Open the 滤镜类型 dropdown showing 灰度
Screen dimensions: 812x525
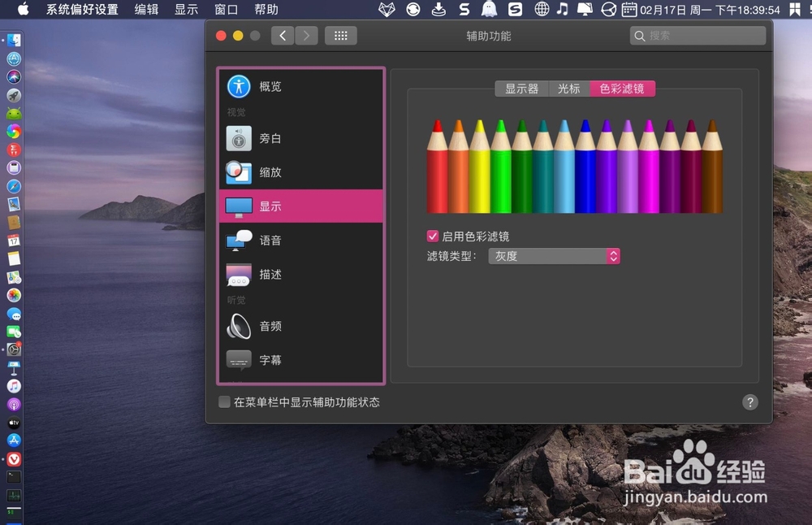point(555,255)
